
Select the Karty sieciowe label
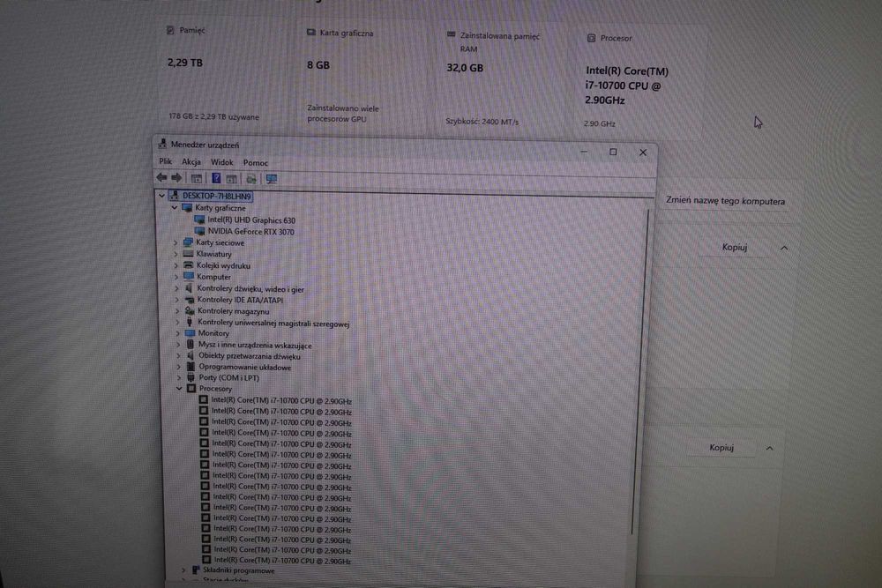click(220, 242)
